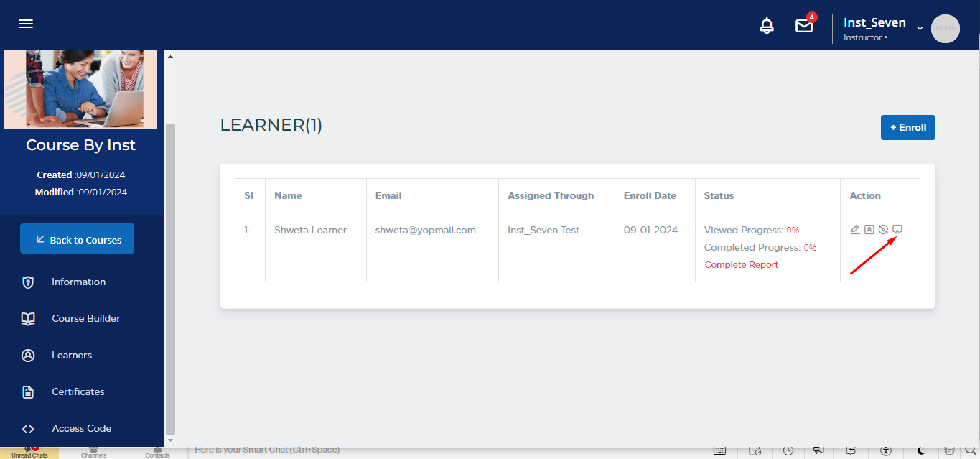Click the reset progress circular arrow icon
Viewport: 980px width, 459px height.
pos(883,230)
